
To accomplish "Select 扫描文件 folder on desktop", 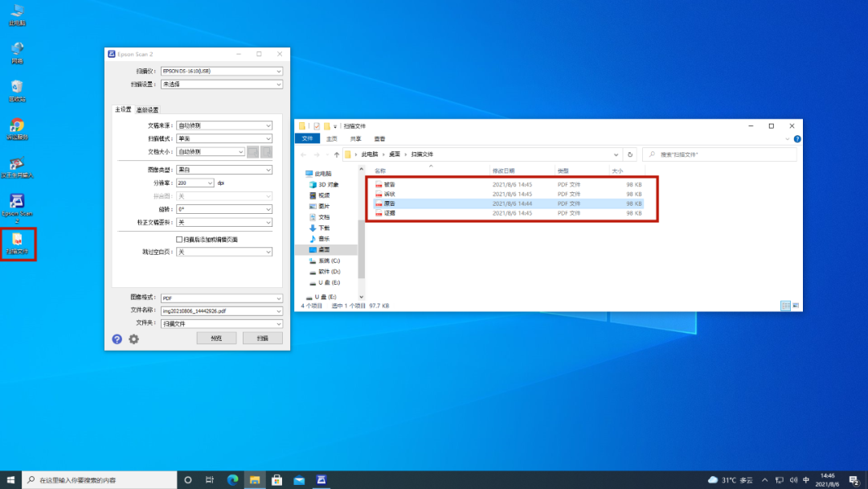I will tap(17, 244).
